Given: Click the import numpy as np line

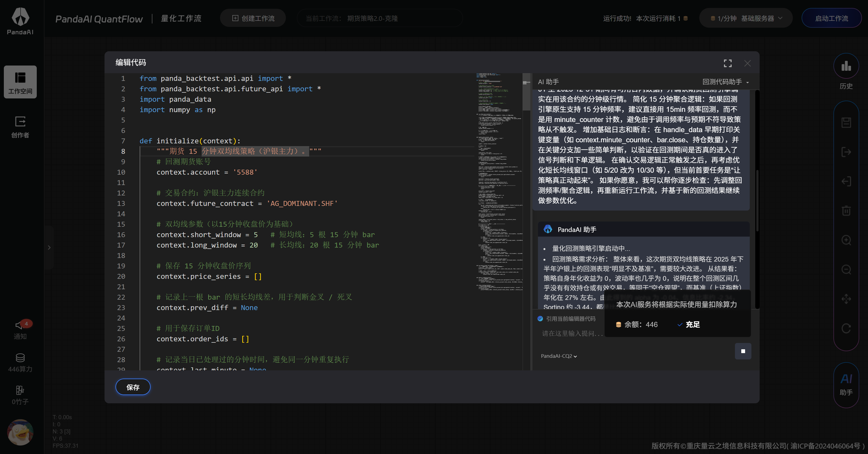Looking at the screenshot, I should coord(177,109).
